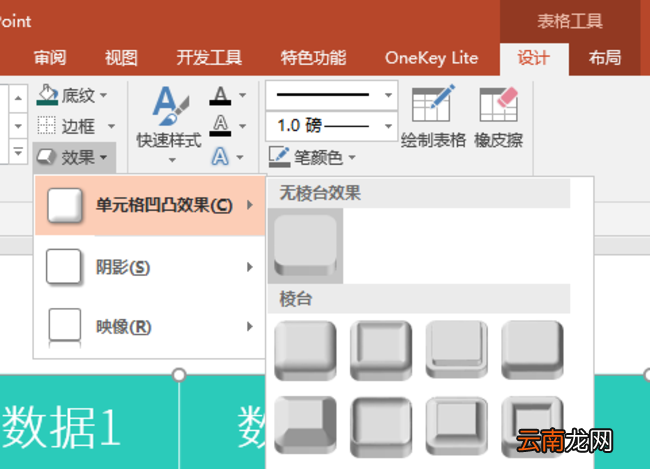Select the 绘制表格 draw table tool

[433, 117]
